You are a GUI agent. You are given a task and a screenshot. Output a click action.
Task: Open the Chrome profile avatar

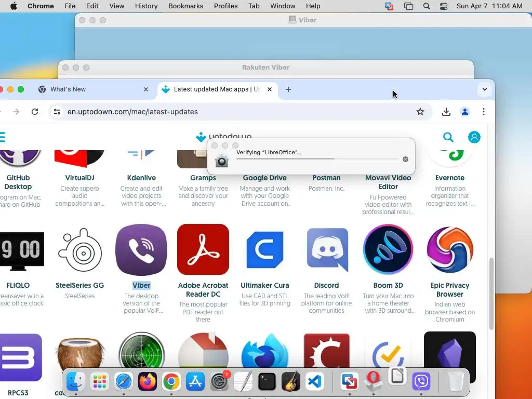tap(465, 112)
